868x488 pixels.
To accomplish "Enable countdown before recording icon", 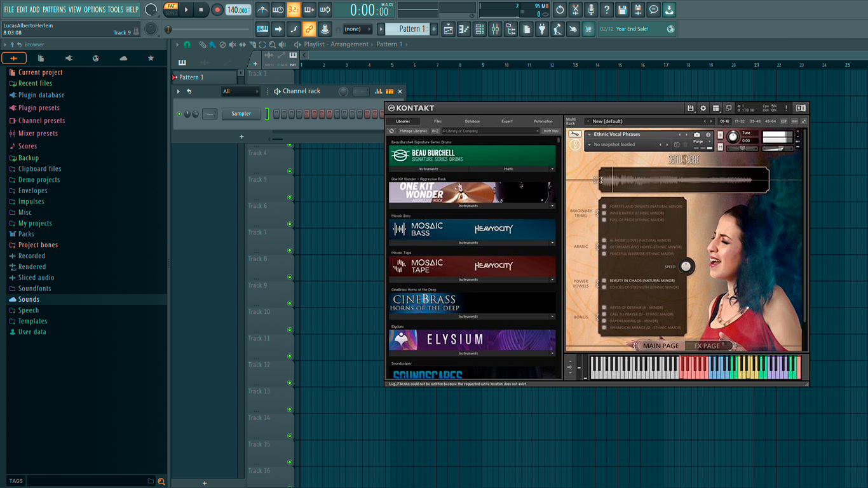I will (294, 10).
